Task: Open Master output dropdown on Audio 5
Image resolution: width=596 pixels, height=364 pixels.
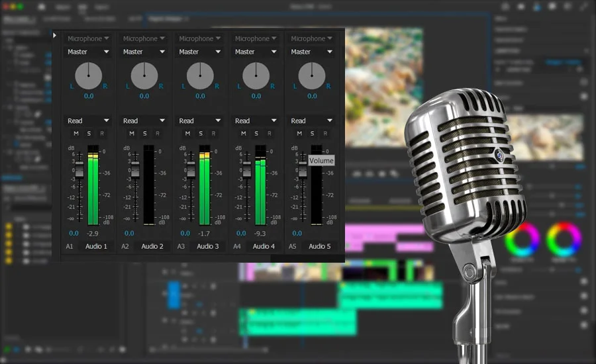Action: point(311,52)
